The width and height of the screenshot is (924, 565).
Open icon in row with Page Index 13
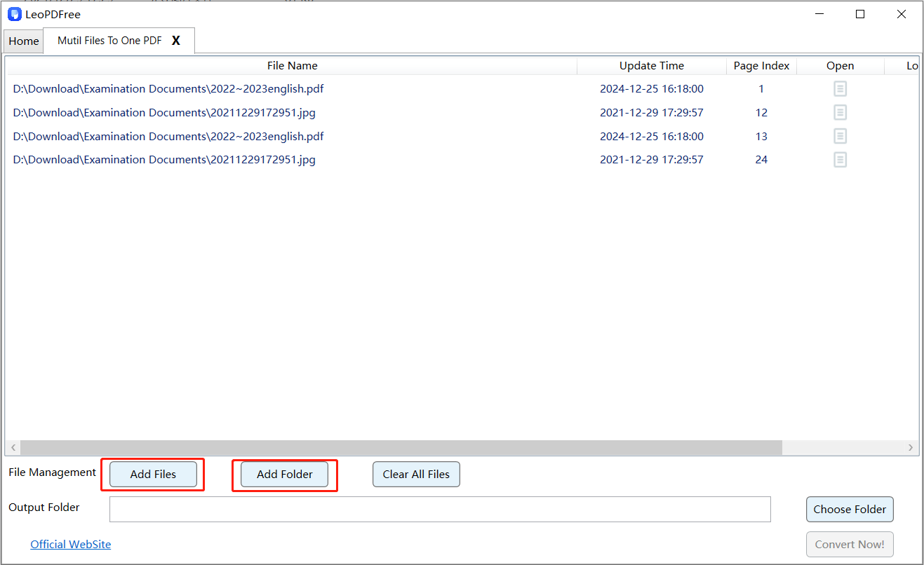[x=840, y=136]
